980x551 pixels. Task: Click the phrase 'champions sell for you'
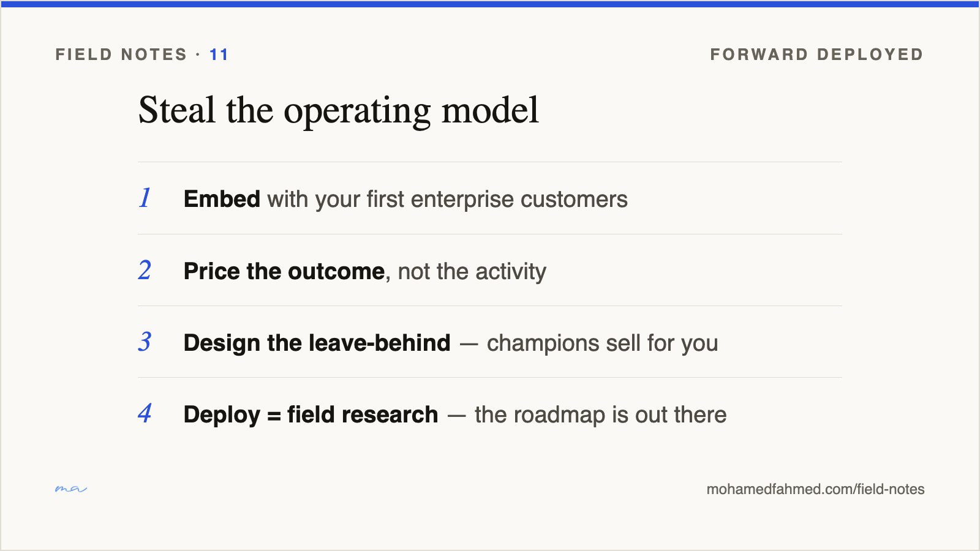tap(603, 343)
